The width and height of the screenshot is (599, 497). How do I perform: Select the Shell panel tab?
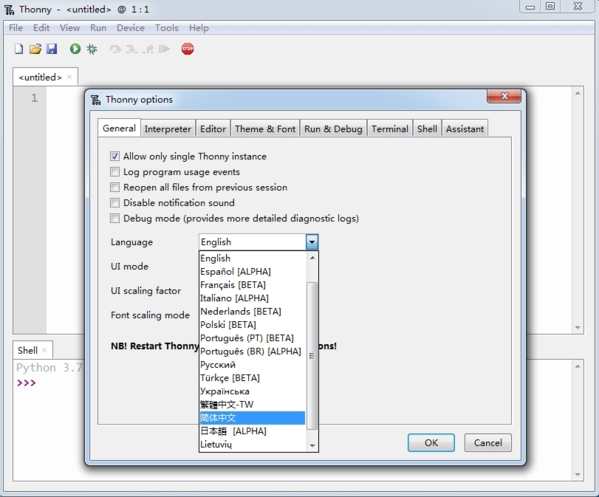[x=28, y=350]
